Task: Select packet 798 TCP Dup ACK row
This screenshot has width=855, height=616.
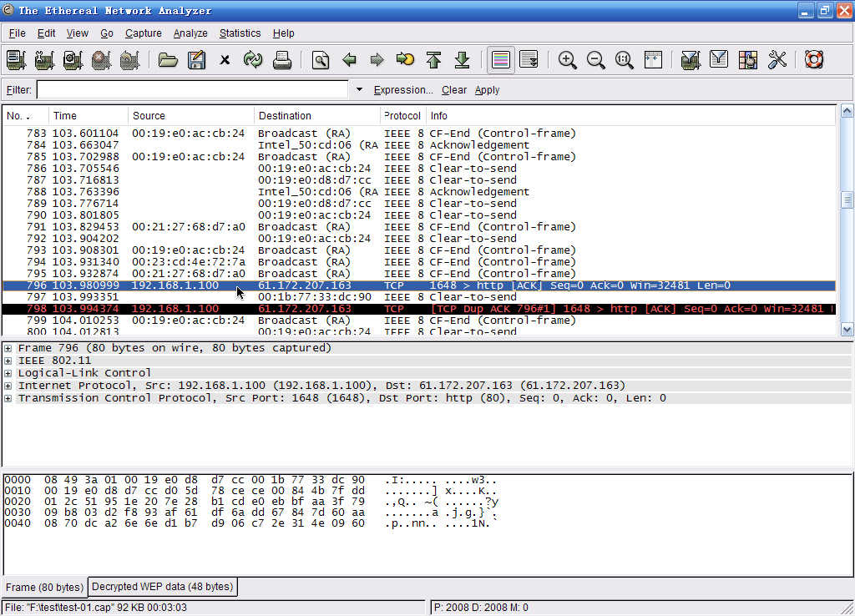Action: coord(419,309)
